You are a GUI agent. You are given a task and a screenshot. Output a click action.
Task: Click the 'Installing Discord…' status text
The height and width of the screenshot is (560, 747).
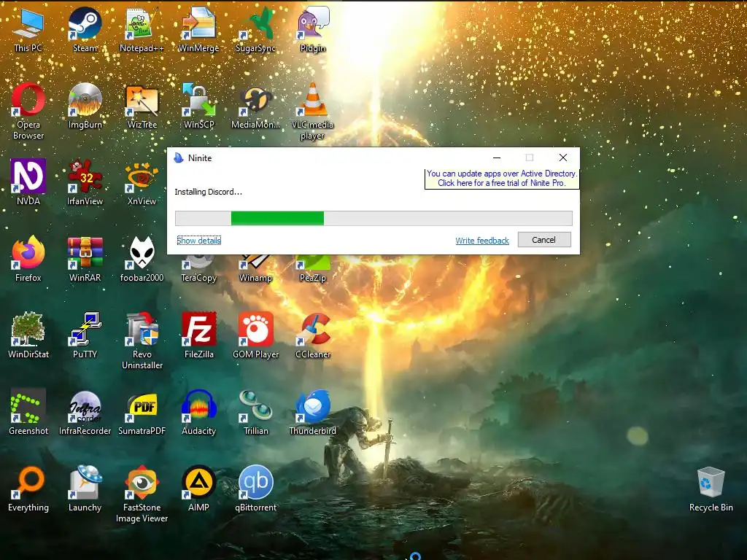point(208,192)
